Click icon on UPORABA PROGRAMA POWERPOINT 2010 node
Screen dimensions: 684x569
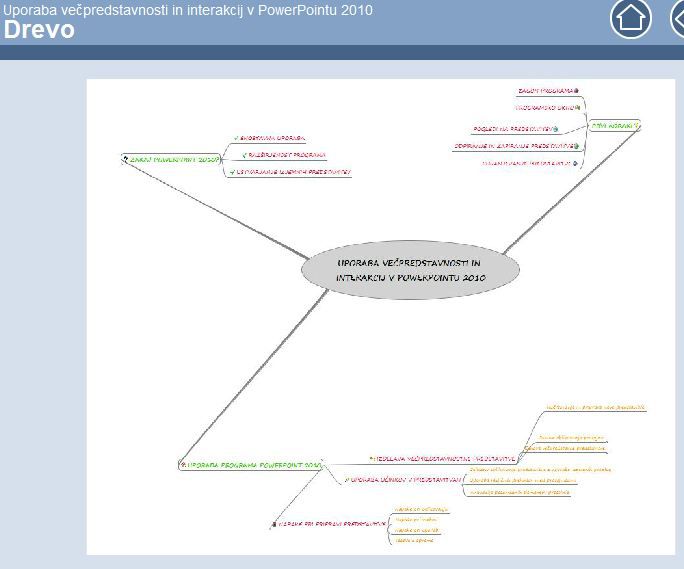coord(184,465)
